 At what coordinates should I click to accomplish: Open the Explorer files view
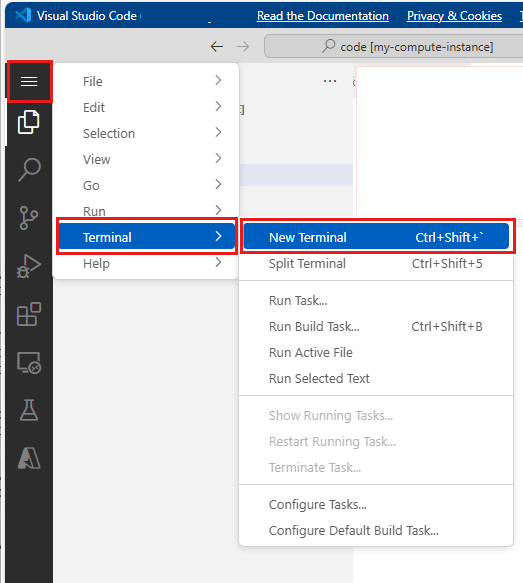(29, 122)
